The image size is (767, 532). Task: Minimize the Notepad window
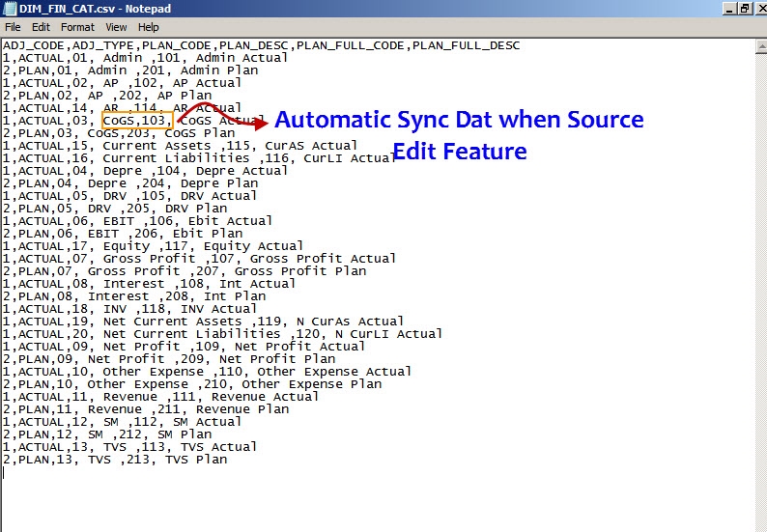pos(729,9)
